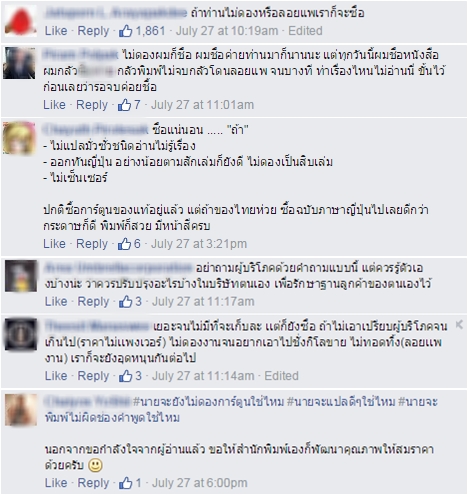Open the blonde anime avatar profile
Viewport: 468px width, 495px height.
(x=19, y=138)
